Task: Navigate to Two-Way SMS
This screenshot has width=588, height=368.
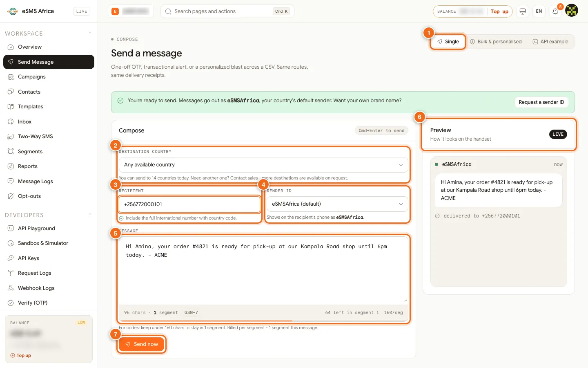Action: (x=49, y=137)
